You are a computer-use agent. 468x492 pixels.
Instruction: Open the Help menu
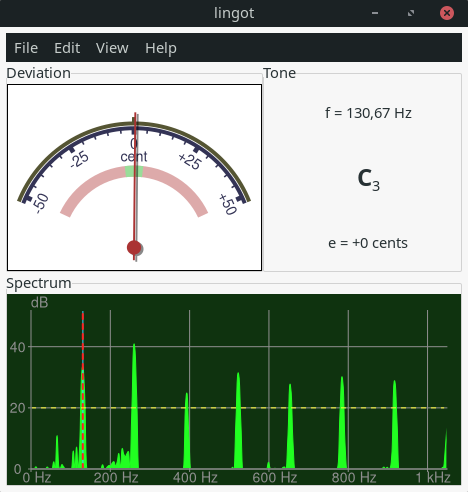[x=161, y=48]
